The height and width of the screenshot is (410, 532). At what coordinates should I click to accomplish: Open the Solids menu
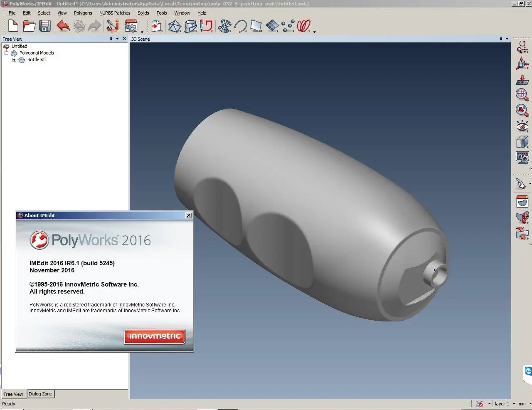point(143,13)
